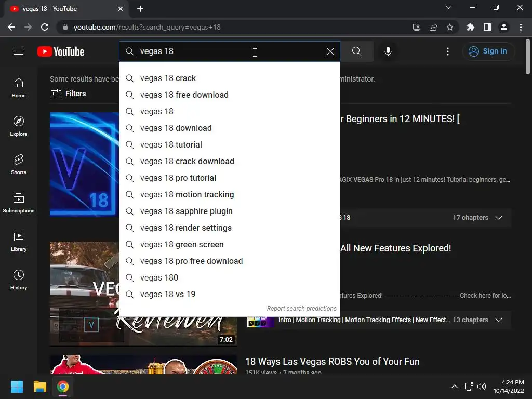
Task: Open the YouTube hamburger guide menu
Action: click(19, 51)
